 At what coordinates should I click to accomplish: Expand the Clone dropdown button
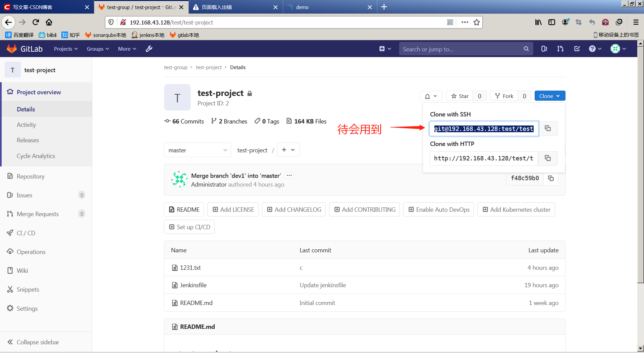(549, 96)
